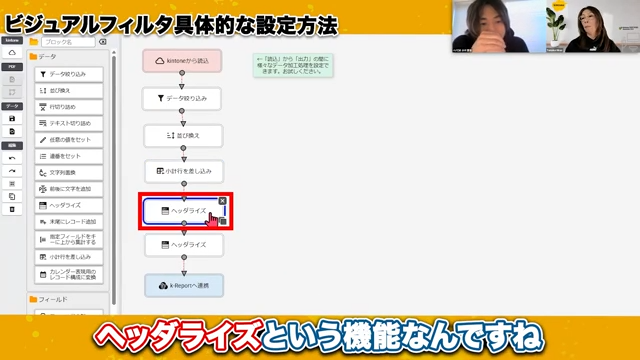The image size is (640, 360).
Task: Click the undo arrow icon
Action: click(x=12, y=158)
